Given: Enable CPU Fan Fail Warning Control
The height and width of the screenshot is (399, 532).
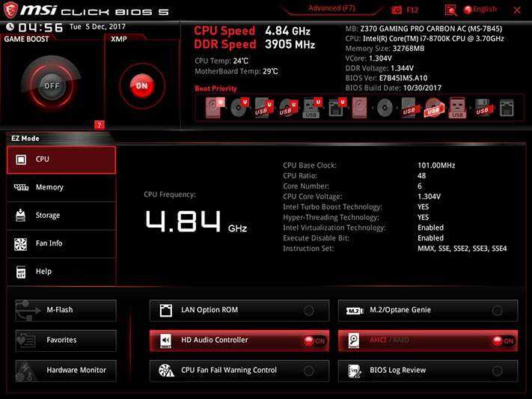Looking at the screenshot, I should [x=239, y=371].
